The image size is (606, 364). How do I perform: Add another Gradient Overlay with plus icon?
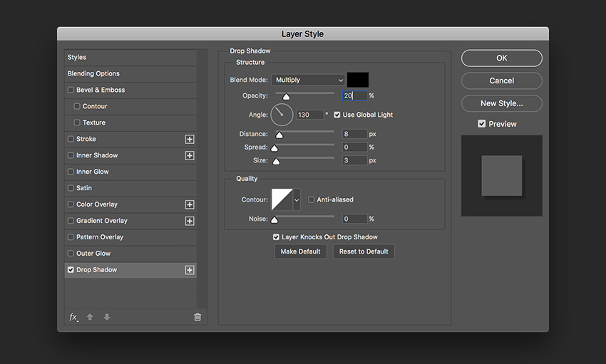pos(190,221)
